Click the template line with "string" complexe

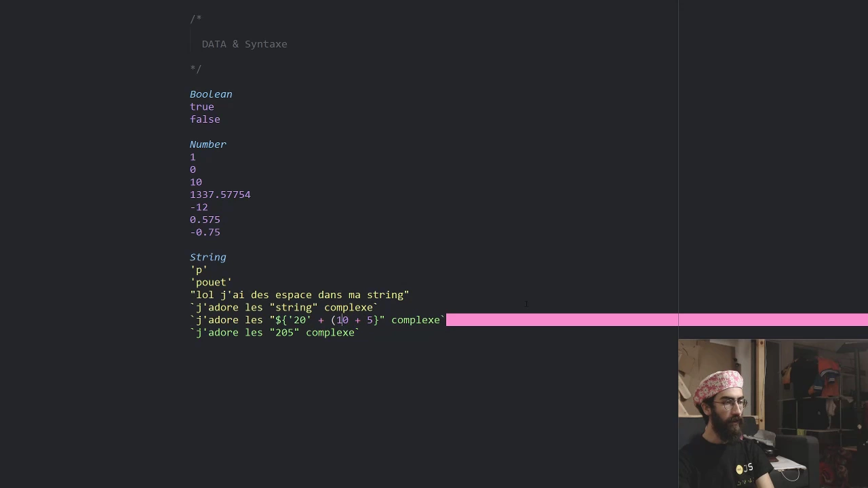point(284,308)
